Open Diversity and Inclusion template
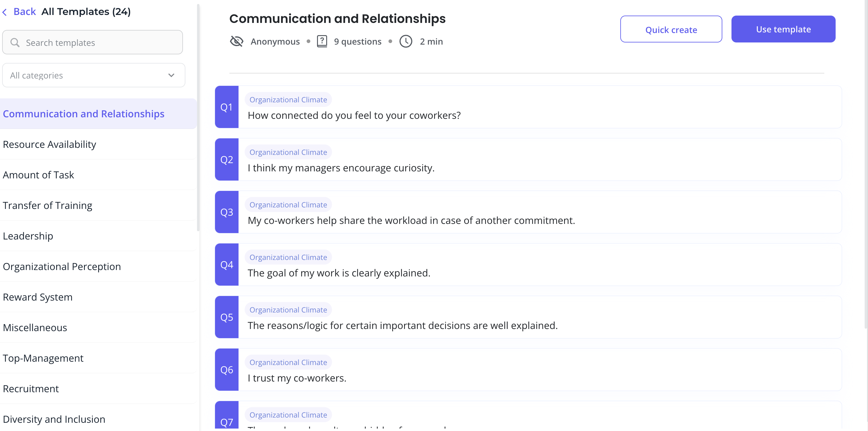This screenshot has height=431, width=868. (x=98, y=418)
